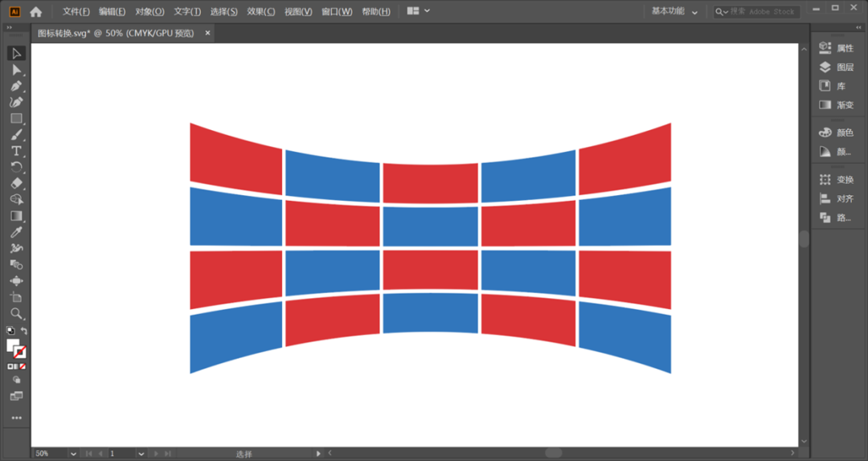Image resolution: width=868 pixels, height=461 pixels.
Task: Click the 对齐 (Align) panel button
Action: pyautogui.click(x=837, y=198)
